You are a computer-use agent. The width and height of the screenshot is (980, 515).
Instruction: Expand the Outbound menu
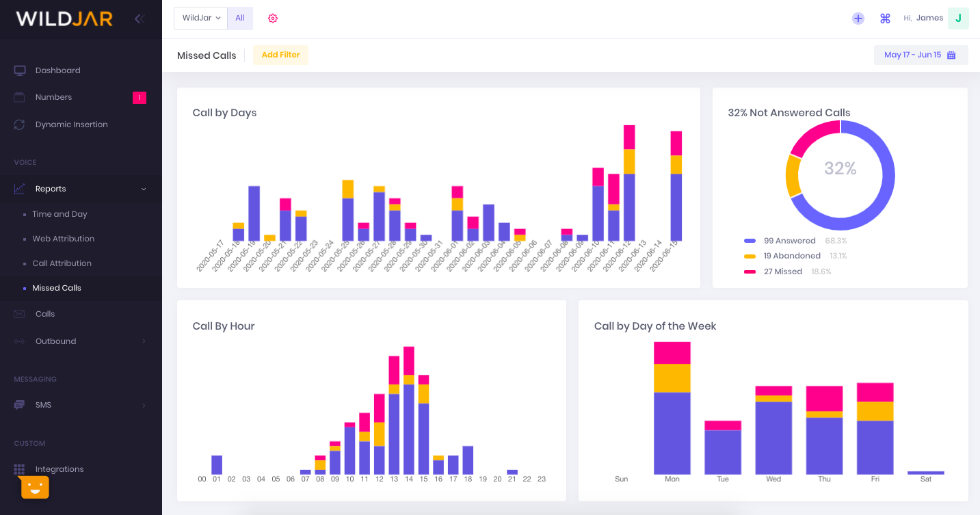coord(55,341)
